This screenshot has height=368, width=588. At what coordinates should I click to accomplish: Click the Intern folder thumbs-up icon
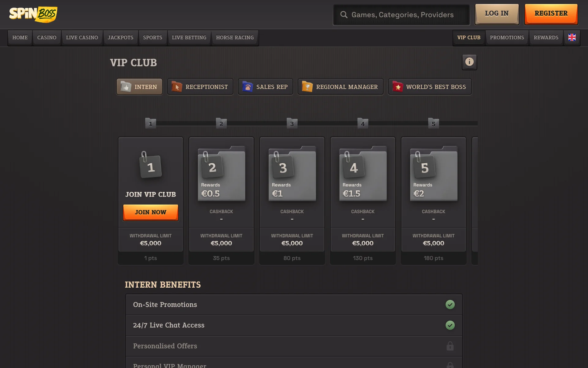click(126, 87)
